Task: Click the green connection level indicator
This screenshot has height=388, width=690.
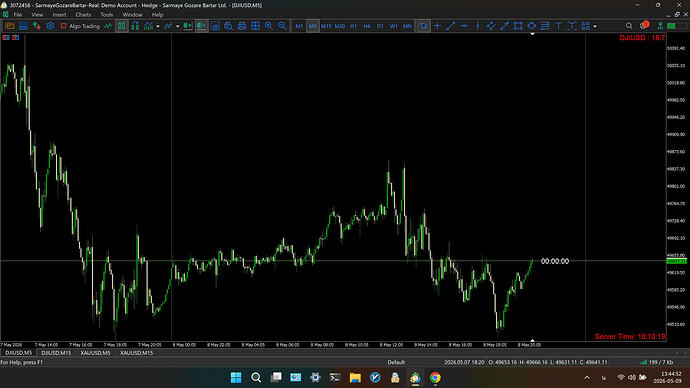Action: pos(672,26)
